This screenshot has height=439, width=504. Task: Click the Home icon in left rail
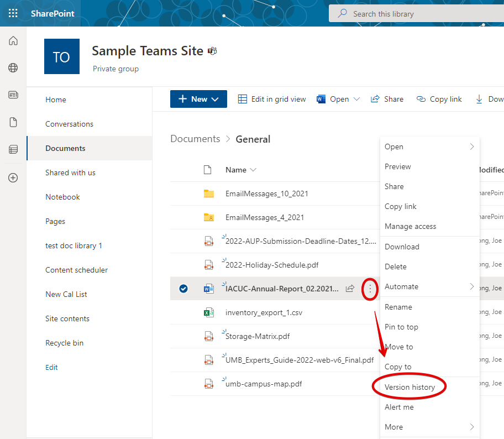tap(13, 41)
